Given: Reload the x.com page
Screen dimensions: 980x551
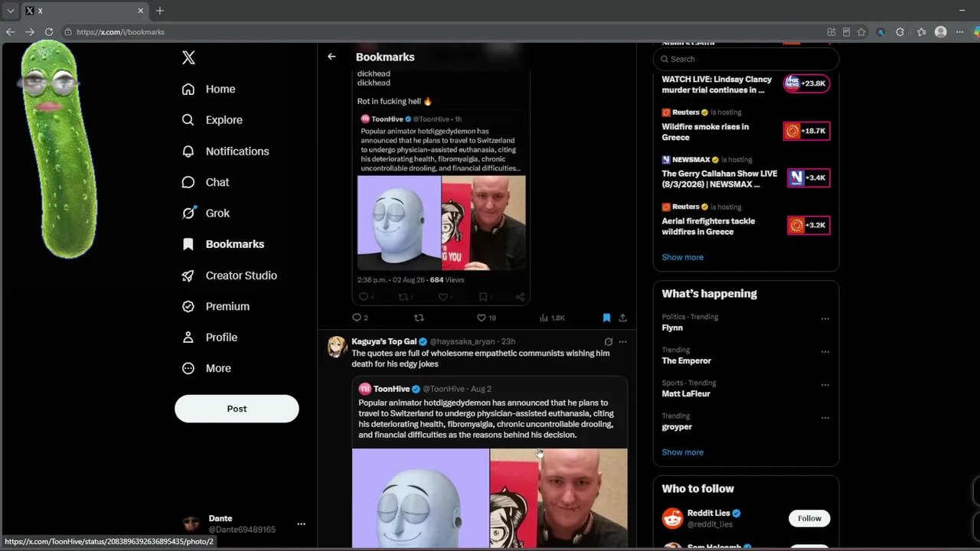Looking at the screenshot, I should 48,32.
